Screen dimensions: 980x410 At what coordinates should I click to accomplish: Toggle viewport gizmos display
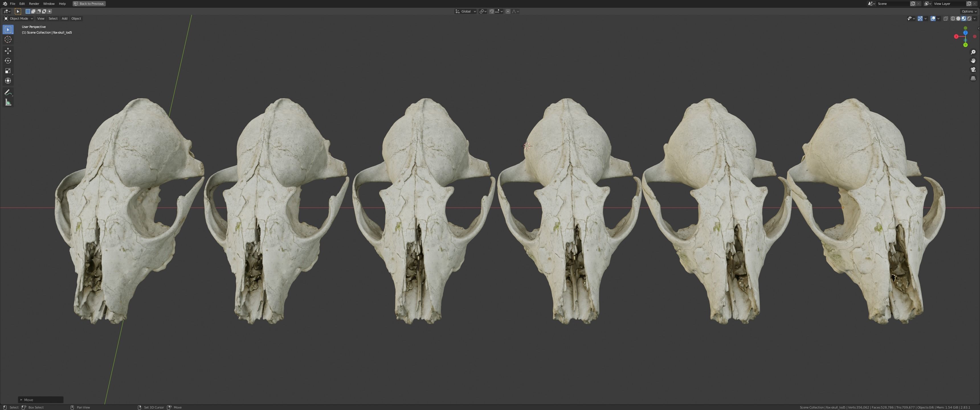920,18
